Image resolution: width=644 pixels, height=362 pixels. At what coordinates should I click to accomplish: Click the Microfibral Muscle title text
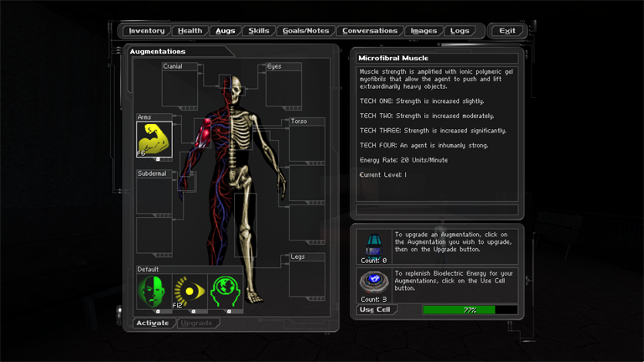pos(393,59)
